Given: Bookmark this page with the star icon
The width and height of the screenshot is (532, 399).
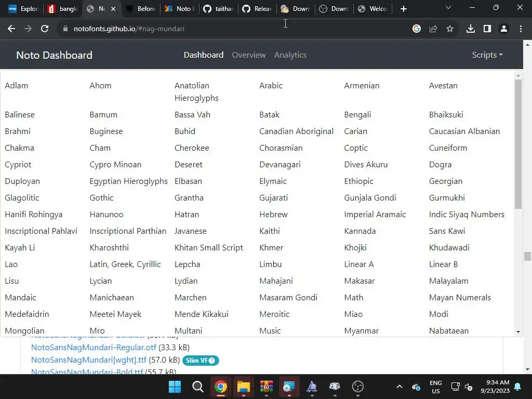Looking at the screenshot, I should click(x=450, y=29).
